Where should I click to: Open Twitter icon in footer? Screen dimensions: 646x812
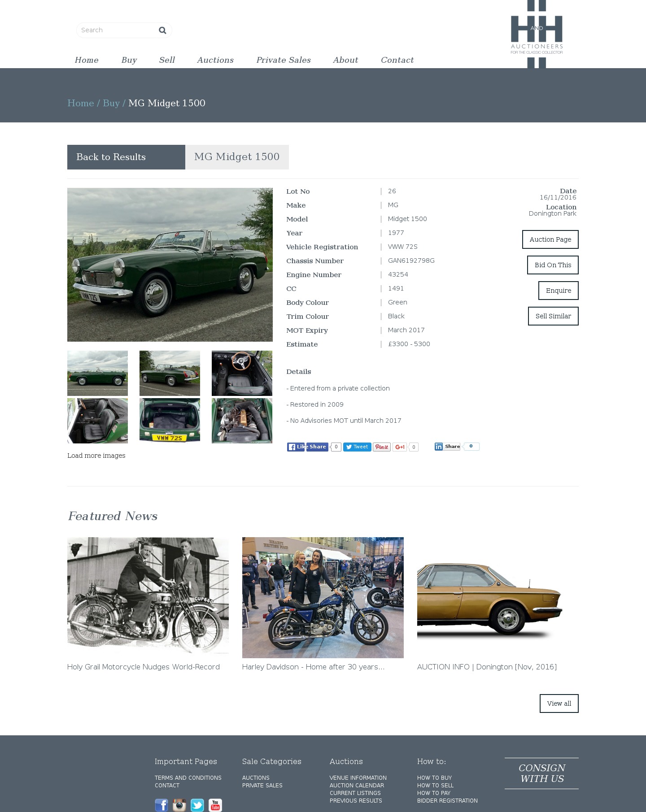click(197, 805)
